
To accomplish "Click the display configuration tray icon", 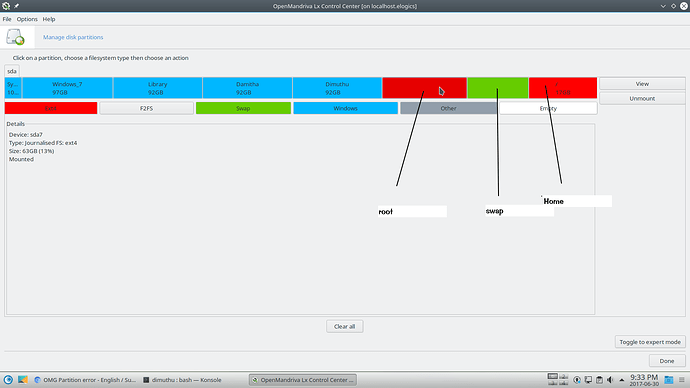I will pos(588,380).
